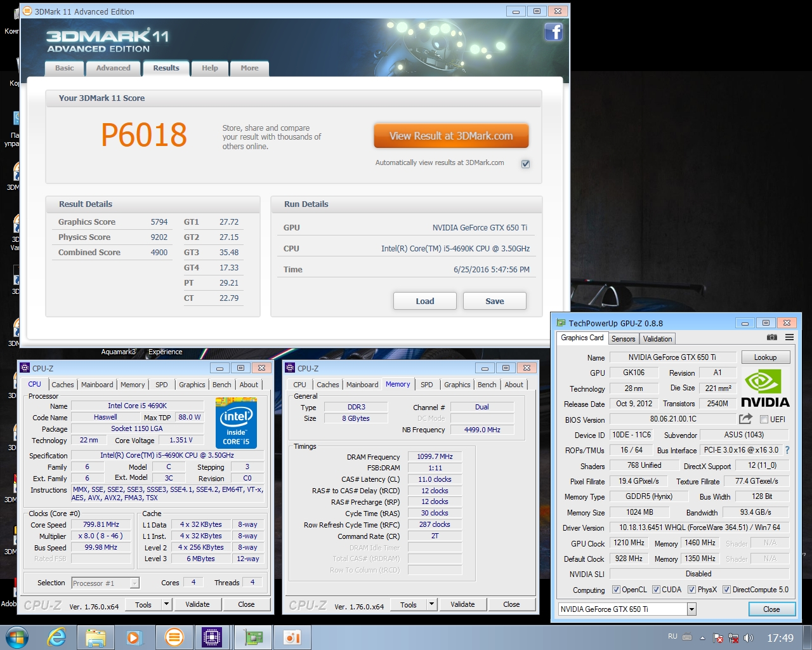Switch to the Sensors tab in GPU-Z

click(623, 339)
